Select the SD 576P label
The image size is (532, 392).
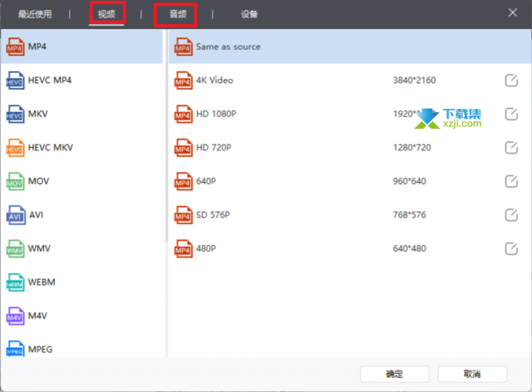click(x=213, y=214)
